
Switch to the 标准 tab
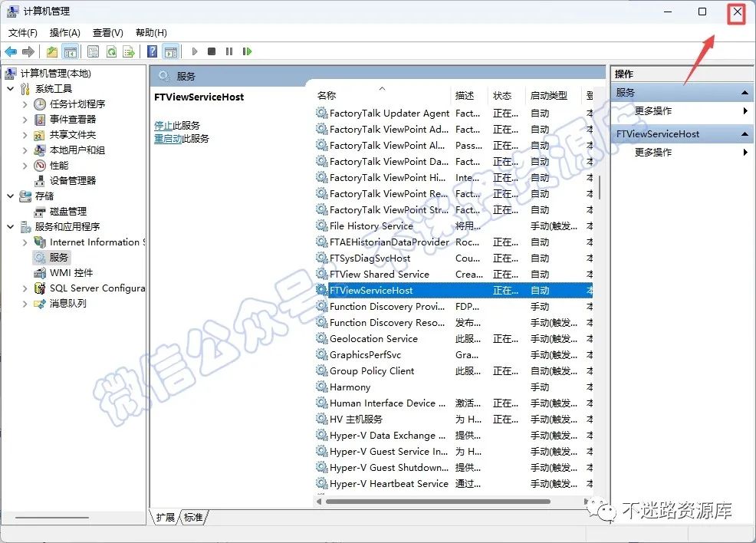193,518
